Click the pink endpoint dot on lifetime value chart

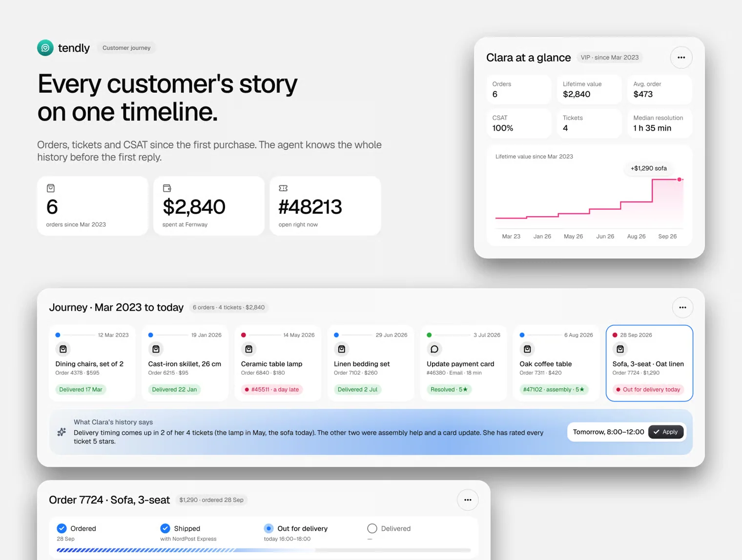point(679,180)
